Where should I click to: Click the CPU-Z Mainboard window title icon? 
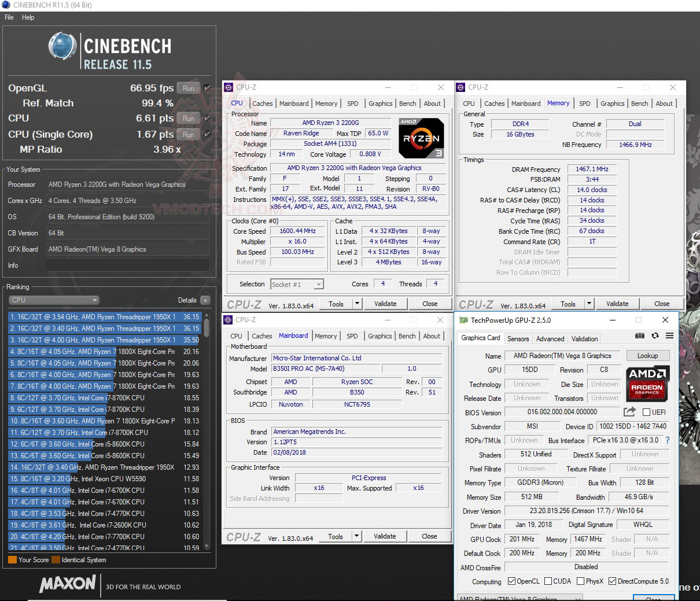click(x=229, y=320)
